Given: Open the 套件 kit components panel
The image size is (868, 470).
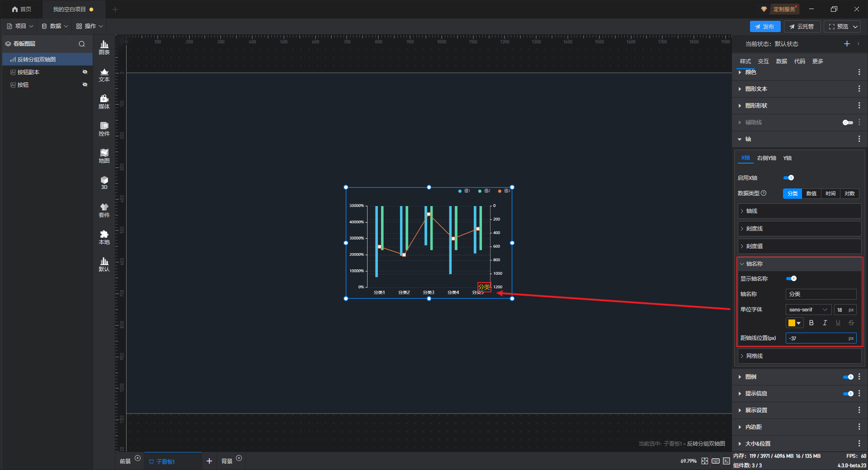Looking at the screenshot, I should tap(104, 210).
